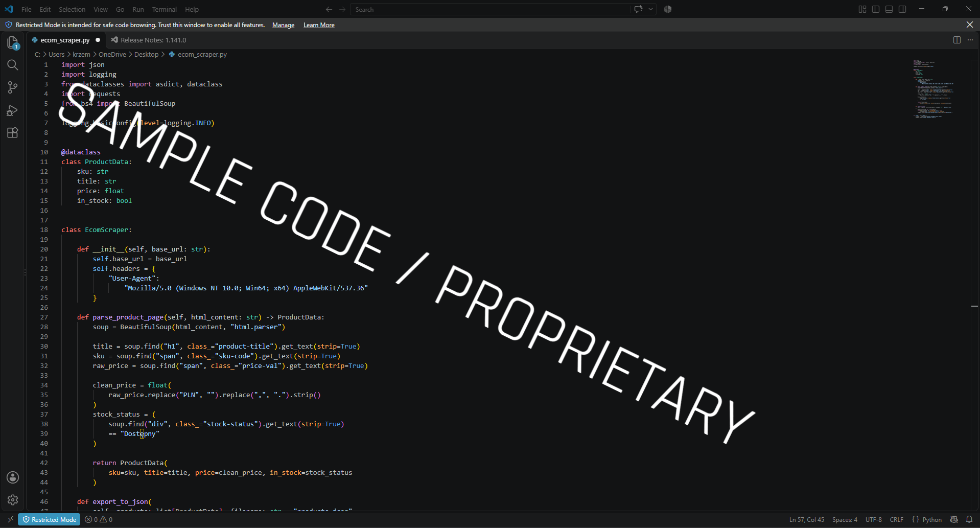The height and width of the screenshot is (528, 980).
Task: Change the UTF-8 encoding selector
Action: click(874, 519)
